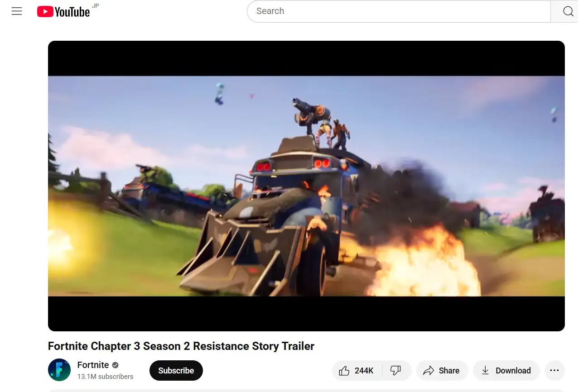Image resolution: width=578 pixels, height=392 pixels.
Task: Play the Fortnite trailer video
Action: (x=306, y=186)
